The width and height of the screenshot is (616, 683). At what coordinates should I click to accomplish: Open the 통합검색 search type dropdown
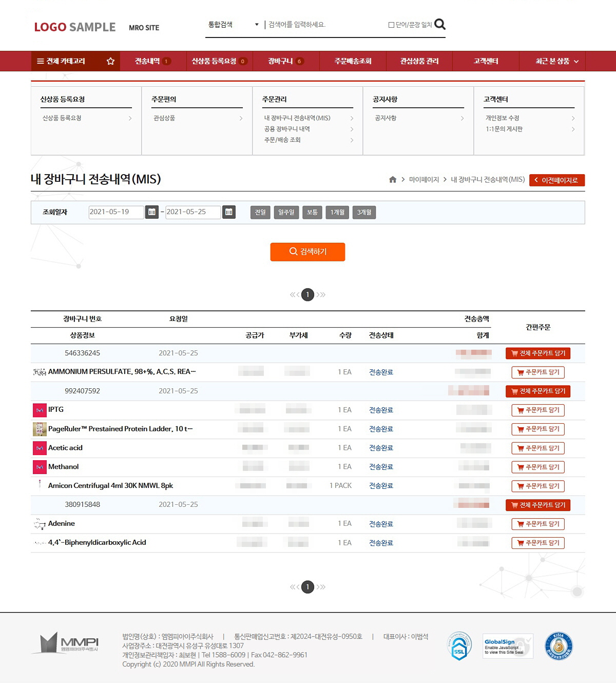233,25
